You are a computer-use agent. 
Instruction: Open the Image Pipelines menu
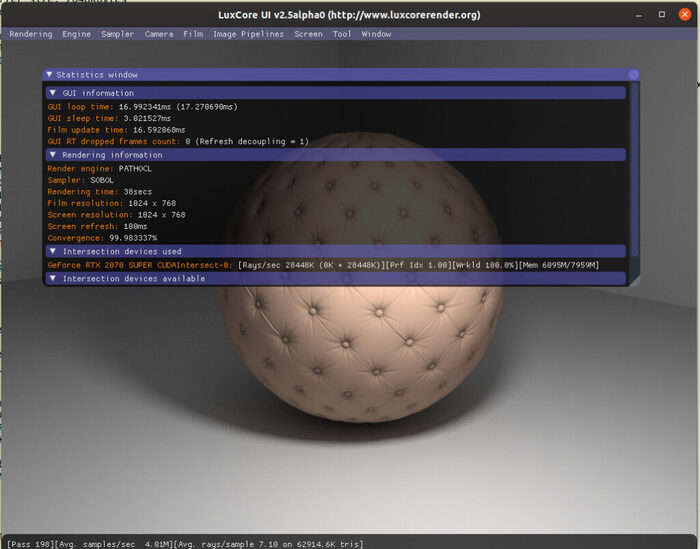pos(247,34)
